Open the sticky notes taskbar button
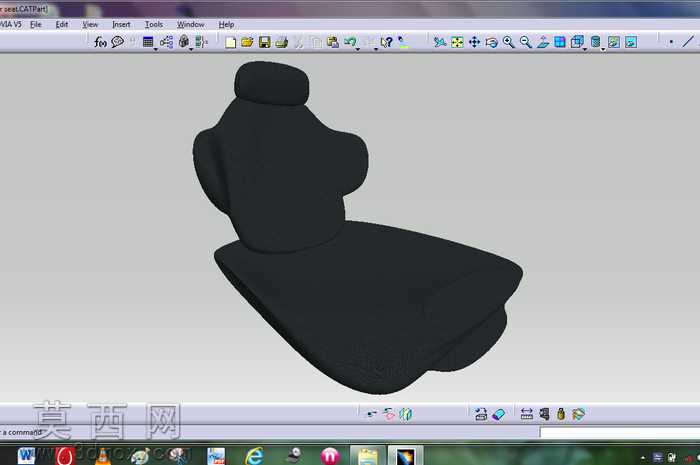700x465 pixels. click(368, 456)
